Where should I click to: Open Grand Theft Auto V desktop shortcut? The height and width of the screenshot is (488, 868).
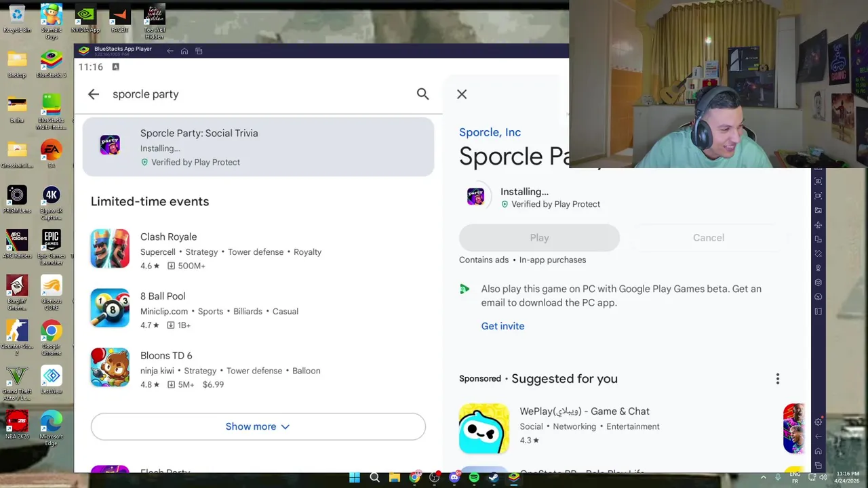tap(17, 383)
